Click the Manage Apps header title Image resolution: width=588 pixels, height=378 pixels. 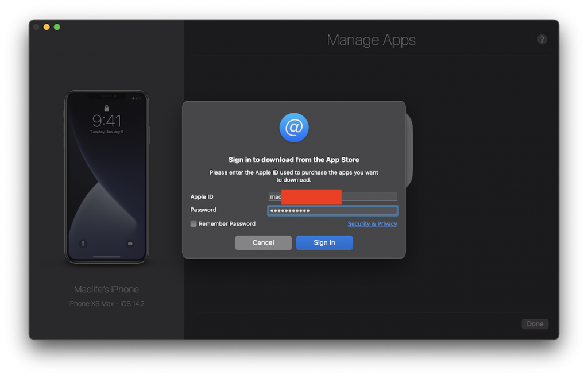(371, 40)
